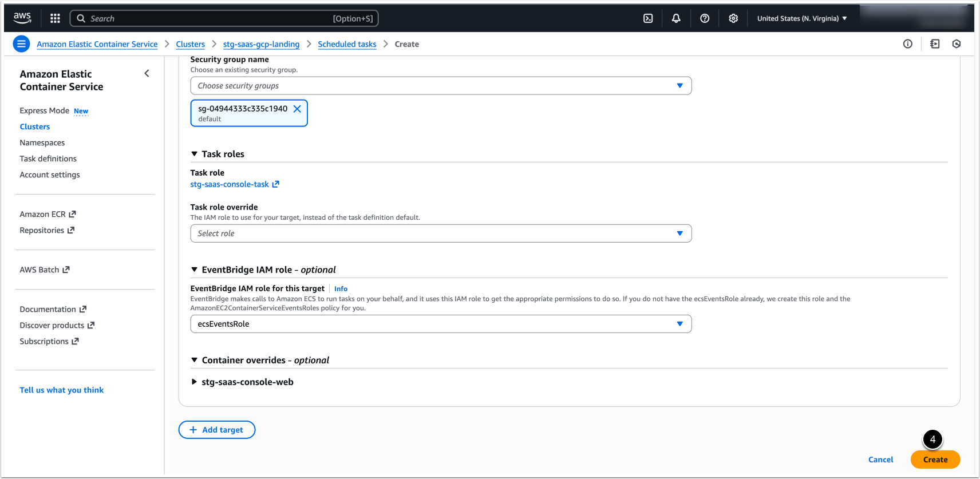Open the AWS CloudShell icon

pyautogui.click(x=648, y=18)
